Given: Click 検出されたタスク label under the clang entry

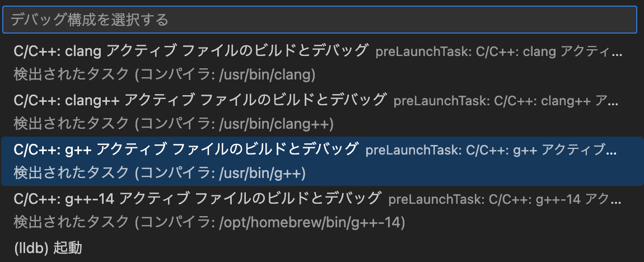Looking at the screenshot, I should pos(71,74).
